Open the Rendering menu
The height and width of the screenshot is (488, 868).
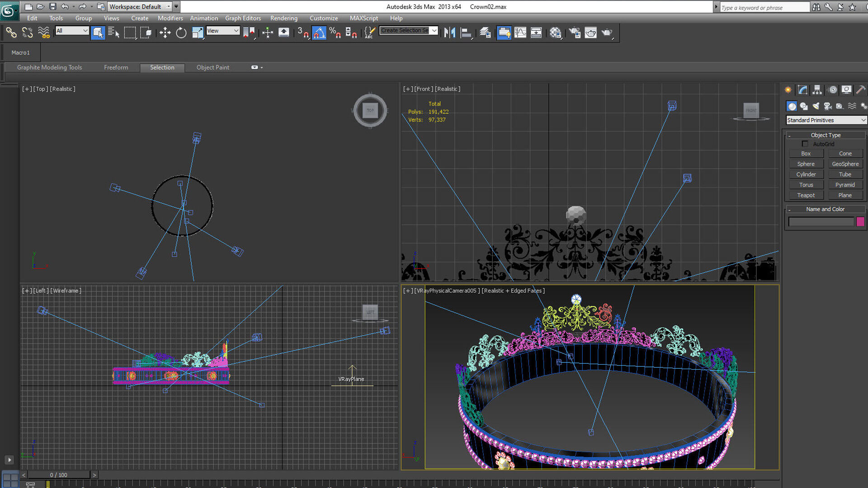point(283,18)
